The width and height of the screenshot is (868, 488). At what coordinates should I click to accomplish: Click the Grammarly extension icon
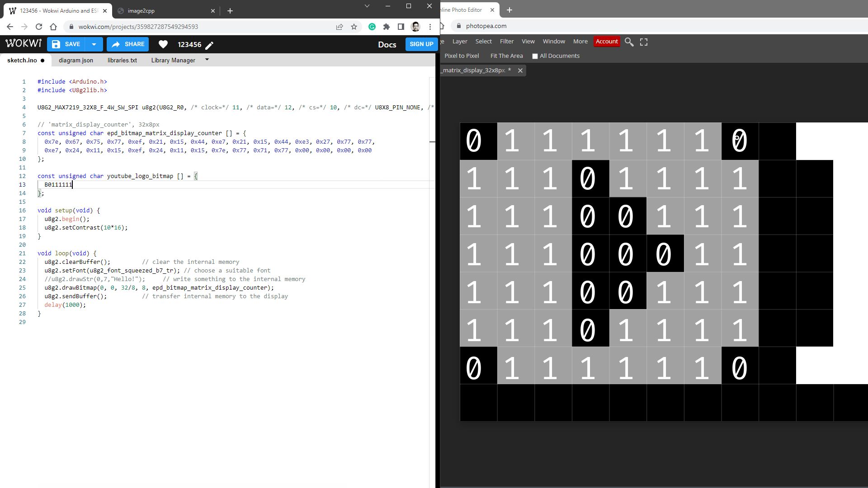(372, 27)
